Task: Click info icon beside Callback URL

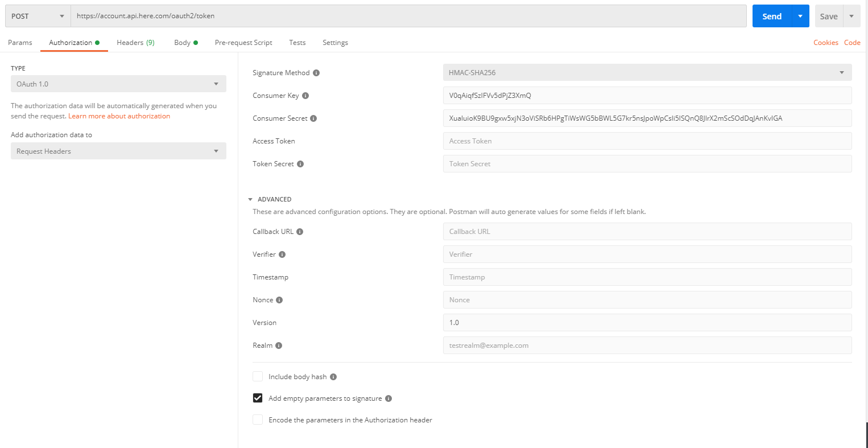Action: [x=300, y=232]
